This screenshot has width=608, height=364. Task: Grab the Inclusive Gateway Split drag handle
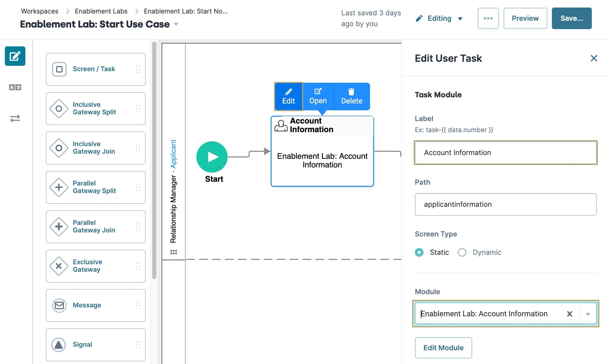pyautogui.click(x=138, y=109)
